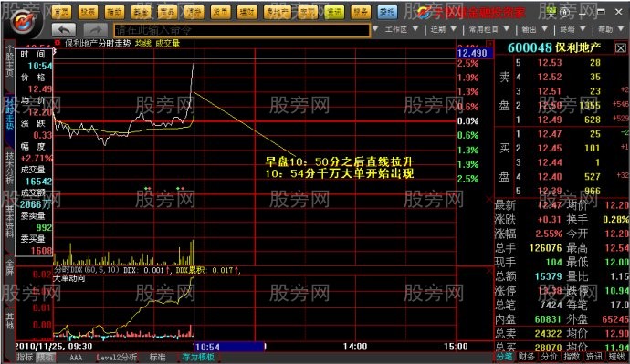Click the 保利地产分时走势 chart title
Viewport: 630px width, 364px height.
(x=98, y=43)
